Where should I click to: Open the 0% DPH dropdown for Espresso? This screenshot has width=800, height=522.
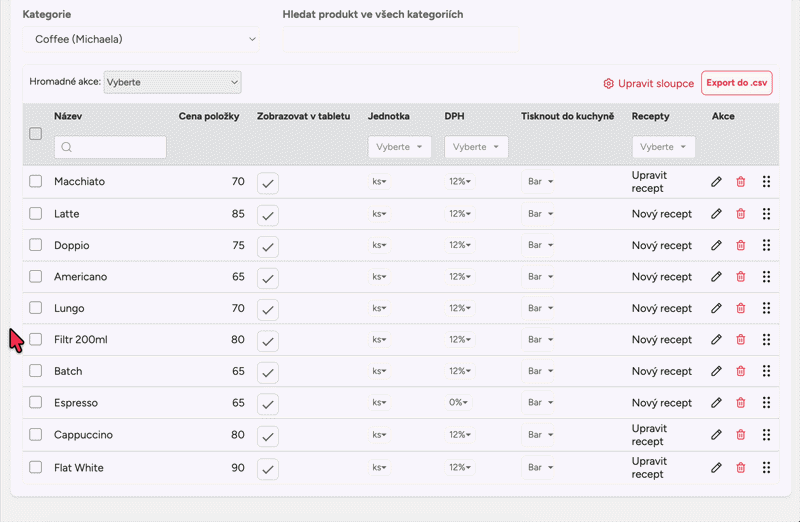pyautogui.click(x=460, y=403)
